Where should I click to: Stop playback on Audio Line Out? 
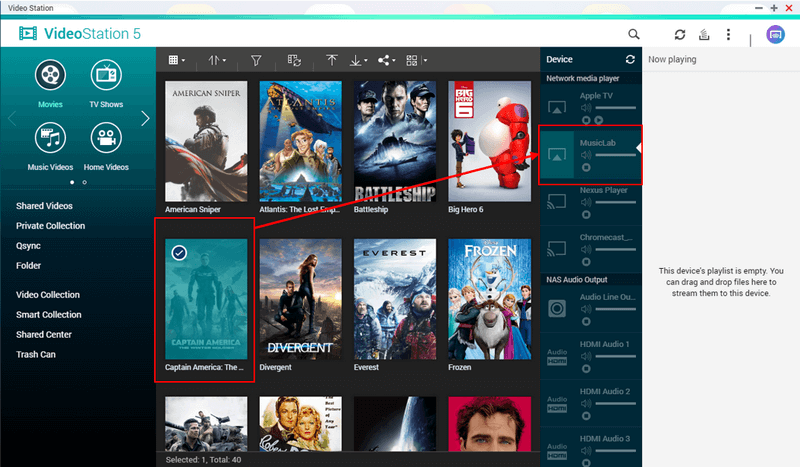click(586, 322)
